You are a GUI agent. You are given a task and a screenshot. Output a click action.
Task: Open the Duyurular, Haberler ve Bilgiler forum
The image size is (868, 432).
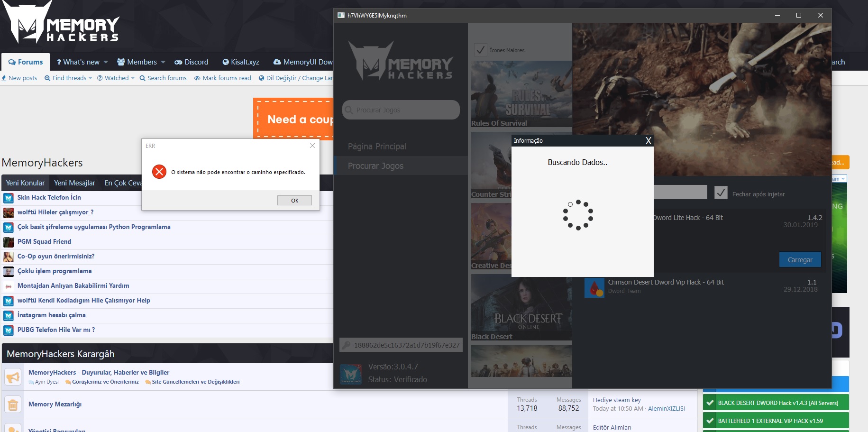pyautogui.click(x=99, y=373)
